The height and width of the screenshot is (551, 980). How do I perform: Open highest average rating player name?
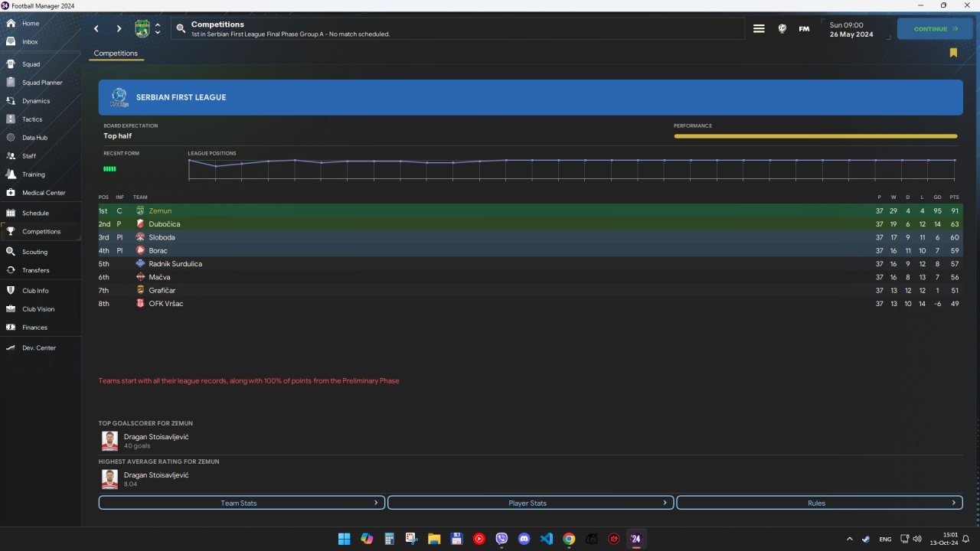point(156,475)
